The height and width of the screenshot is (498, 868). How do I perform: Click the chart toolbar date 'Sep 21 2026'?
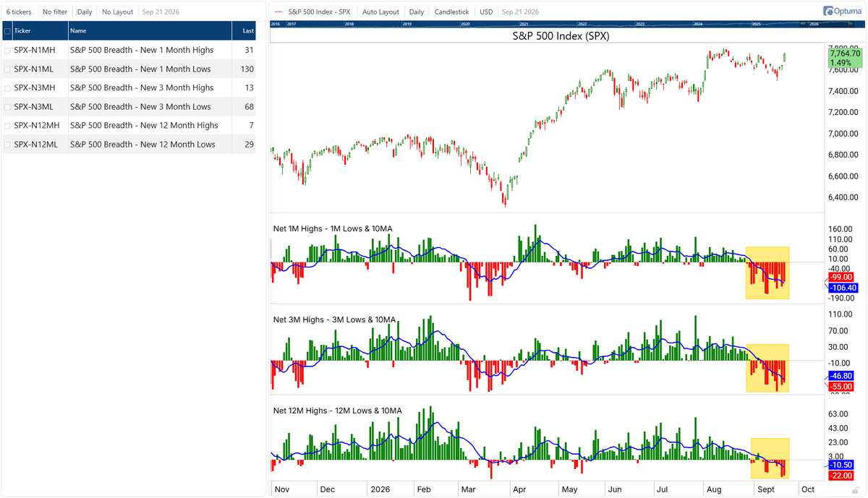pyautogui.click(x=522, y=12)
